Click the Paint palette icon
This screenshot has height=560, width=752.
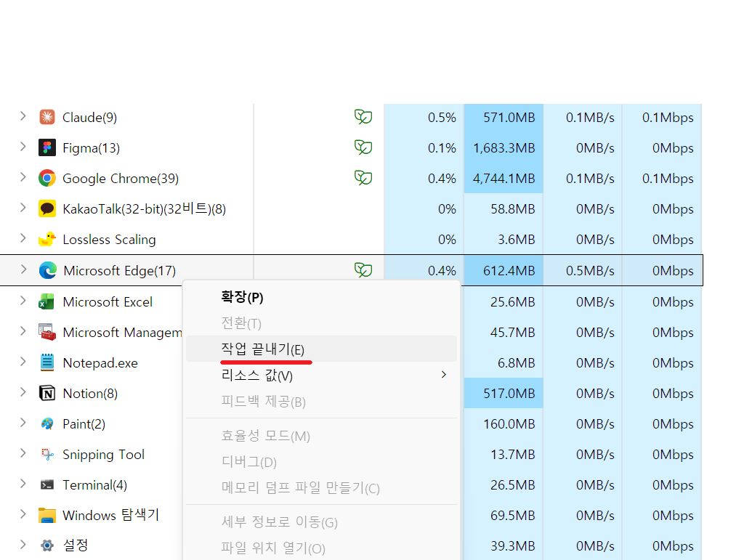pyautogui.click(x=47, y=424)
